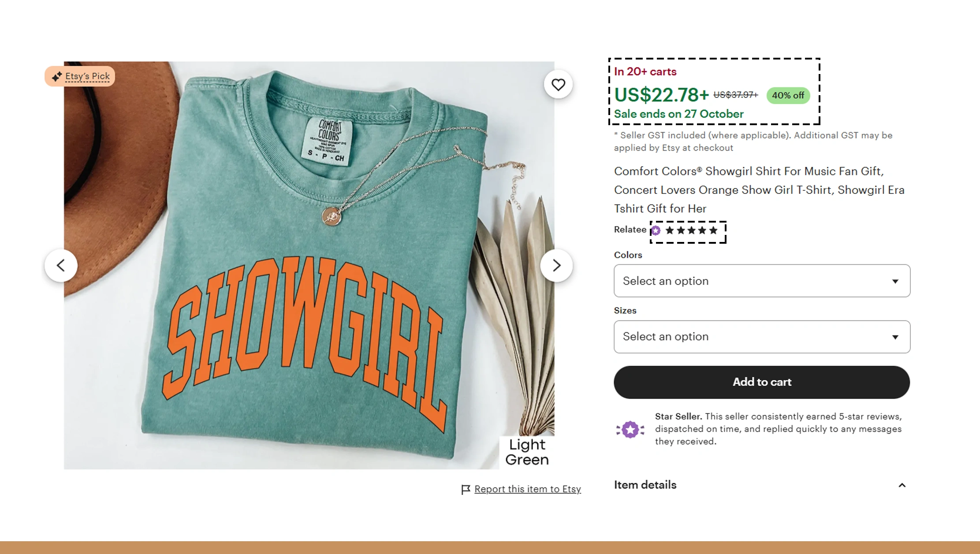Favorite the item with the heart icon
Screen dimensions: 980x554
pyautogui.click(x=558, y=84)
